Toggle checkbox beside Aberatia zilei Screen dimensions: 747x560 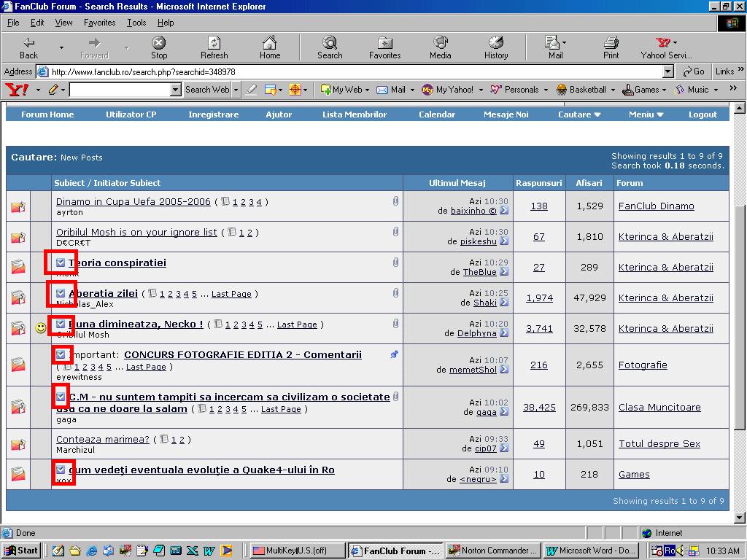[61, 293]
